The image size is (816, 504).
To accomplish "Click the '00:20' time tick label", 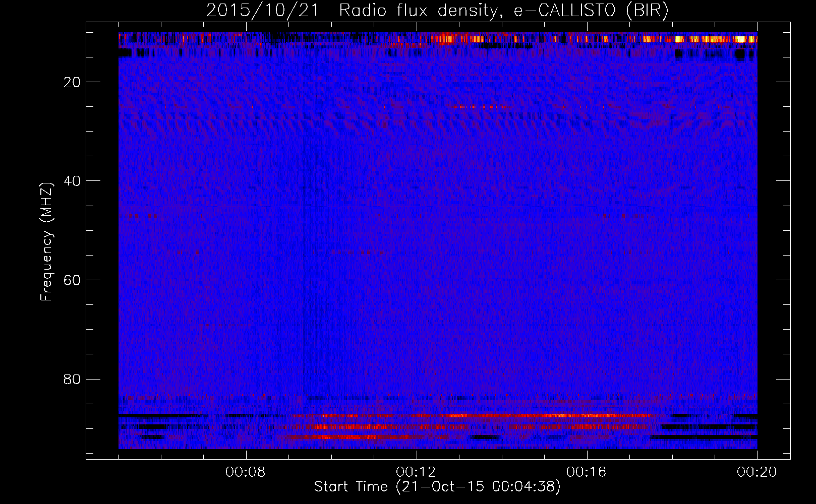I will 757,472.
